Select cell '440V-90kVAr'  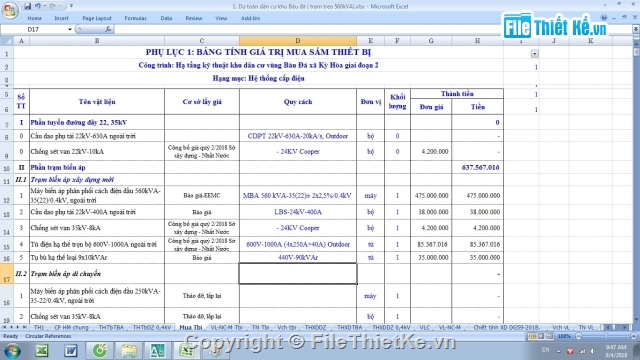pos(298,258)
